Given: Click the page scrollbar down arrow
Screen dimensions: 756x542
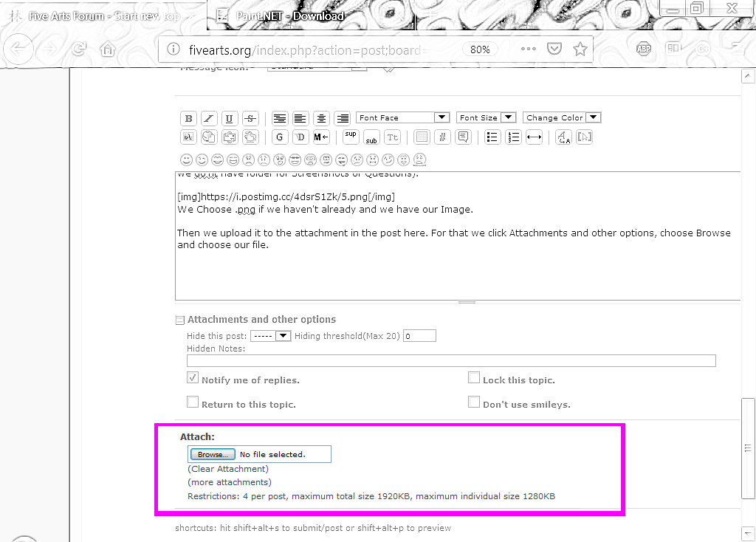Looking at the screenshot, I should pos(748,533).
